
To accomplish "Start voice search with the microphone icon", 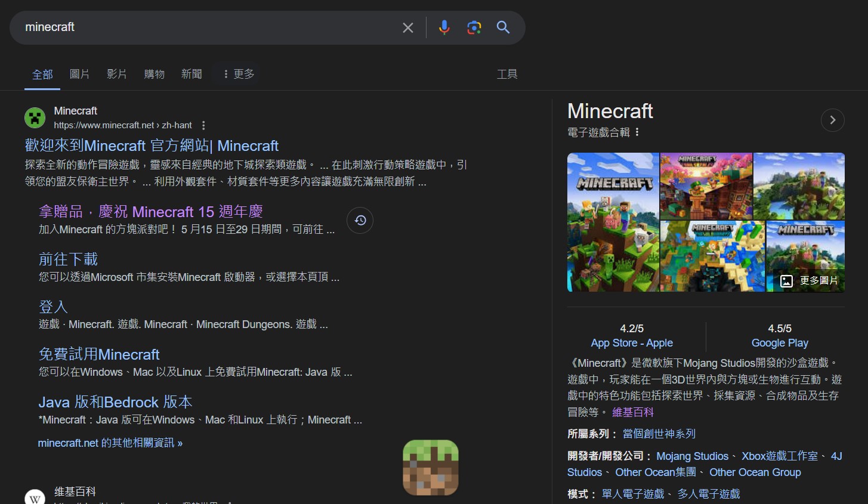I will [444, 27].
